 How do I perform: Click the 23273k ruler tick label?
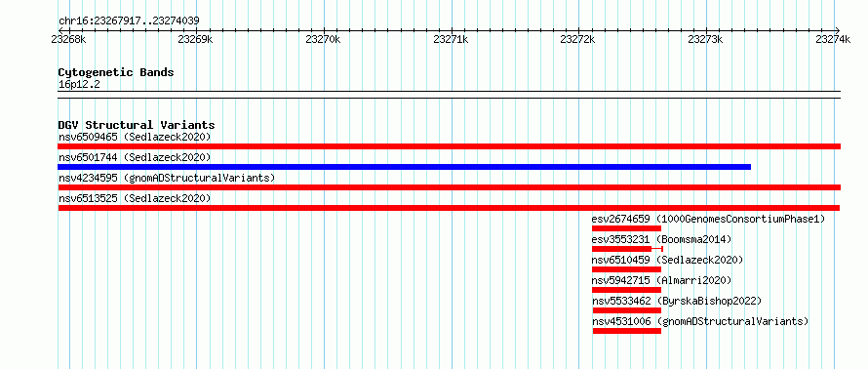pyautogui.click(x=705, y=39)
